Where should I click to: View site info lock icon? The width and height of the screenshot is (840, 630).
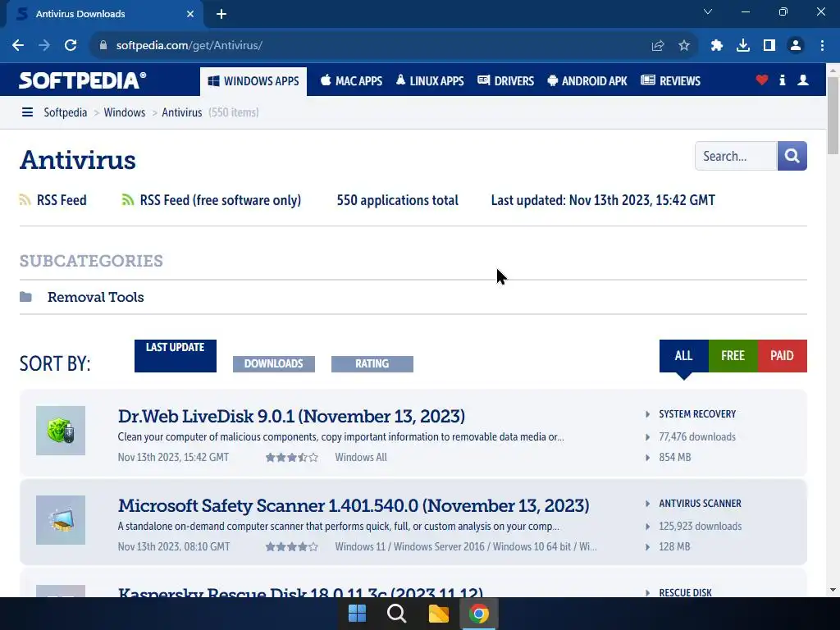[103, 46]
